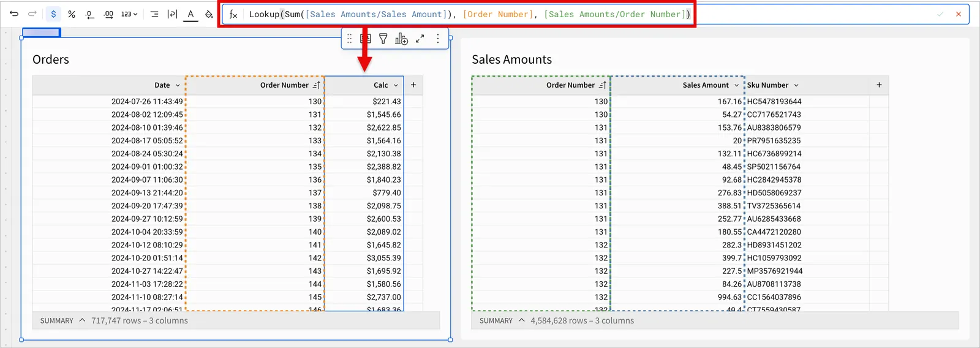The image size is (980, 348).
Task: Open Date column dropdown menu
Action: coord(178,85)
